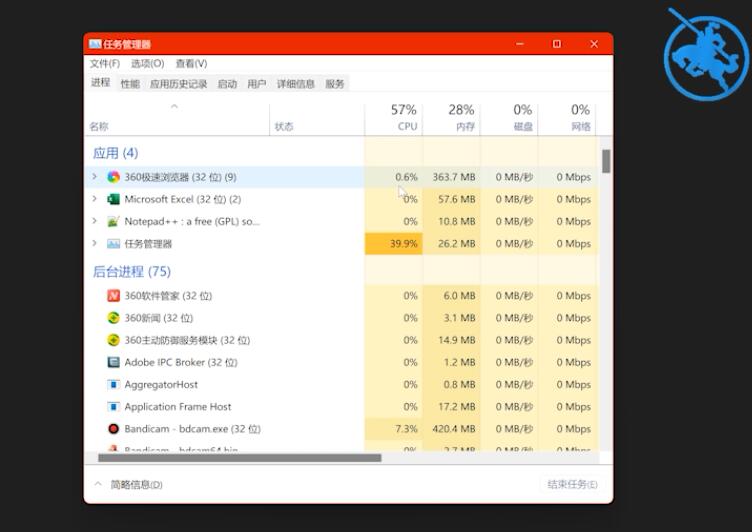752x532 pixels.
Task: Expand the 360极速浏览器 process group
Action: pyautogui.click(x=94, y=177)
